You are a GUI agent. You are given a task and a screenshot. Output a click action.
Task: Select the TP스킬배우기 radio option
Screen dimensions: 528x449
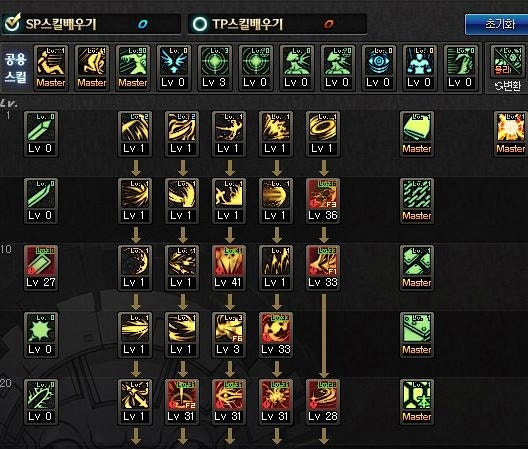point(200,24)
